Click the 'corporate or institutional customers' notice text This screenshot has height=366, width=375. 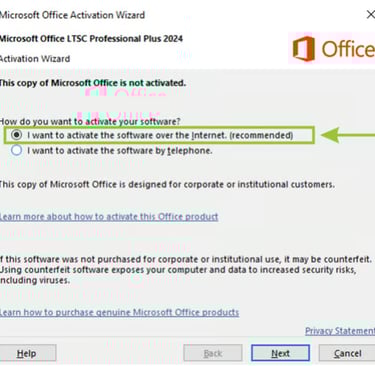pyautogui.click(x=167, y=184)
